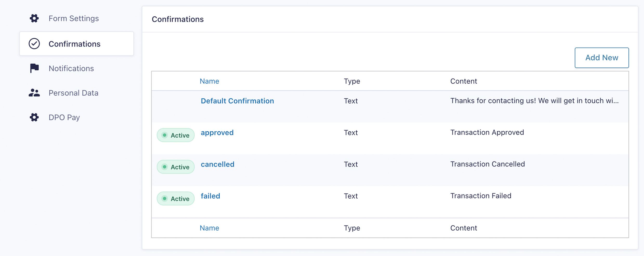Click the Type cell of Default Confirmation
644x256 pixels.
pyautogui.click(x=351, y=101)
